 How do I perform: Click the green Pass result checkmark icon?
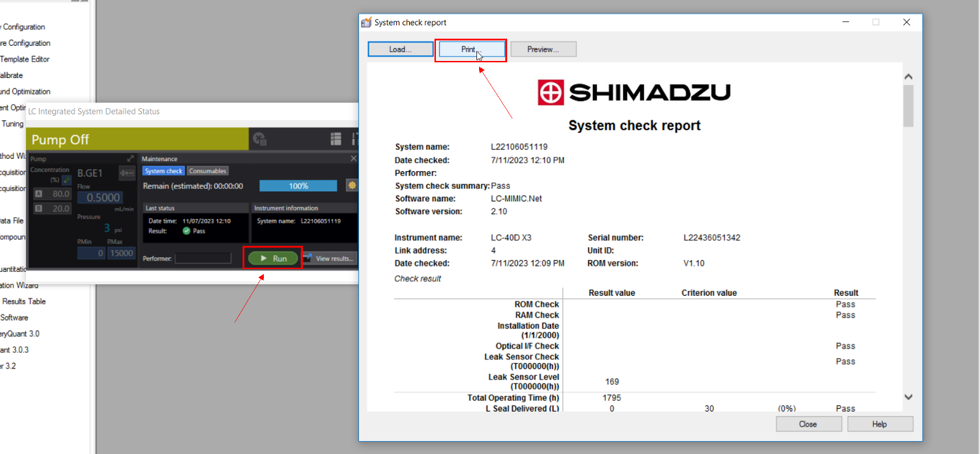click(x=186, y=231)
